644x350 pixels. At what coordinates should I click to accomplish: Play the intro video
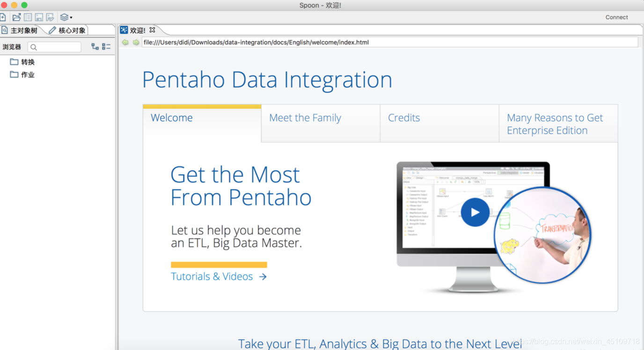pyautogui.click(x=475, y=212)
